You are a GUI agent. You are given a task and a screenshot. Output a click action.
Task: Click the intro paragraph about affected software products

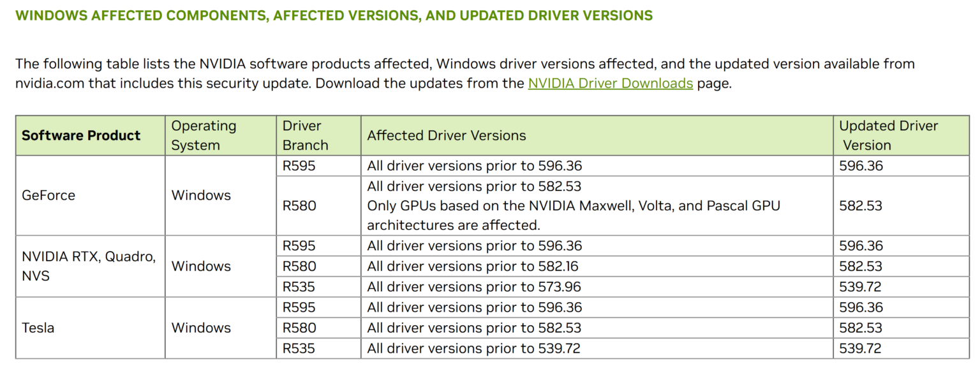click(x=465, y=73)
